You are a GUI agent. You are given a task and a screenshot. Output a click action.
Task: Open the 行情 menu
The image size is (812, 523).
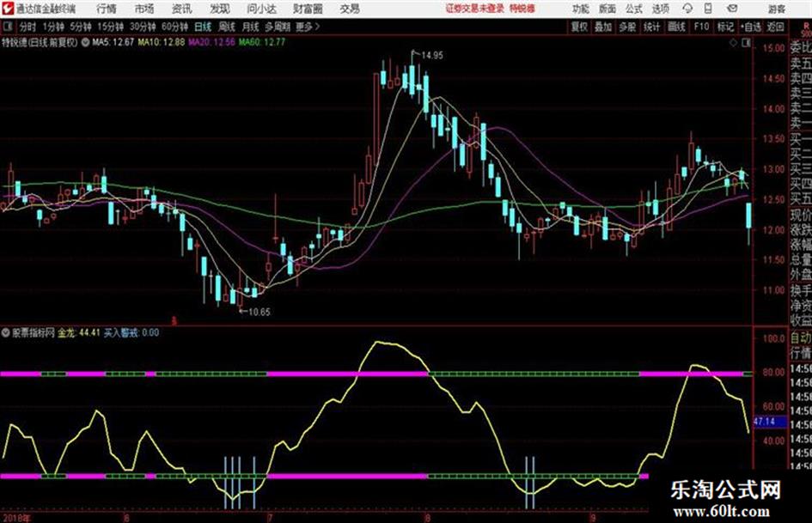pyautogui.click(x=107, y=9)
